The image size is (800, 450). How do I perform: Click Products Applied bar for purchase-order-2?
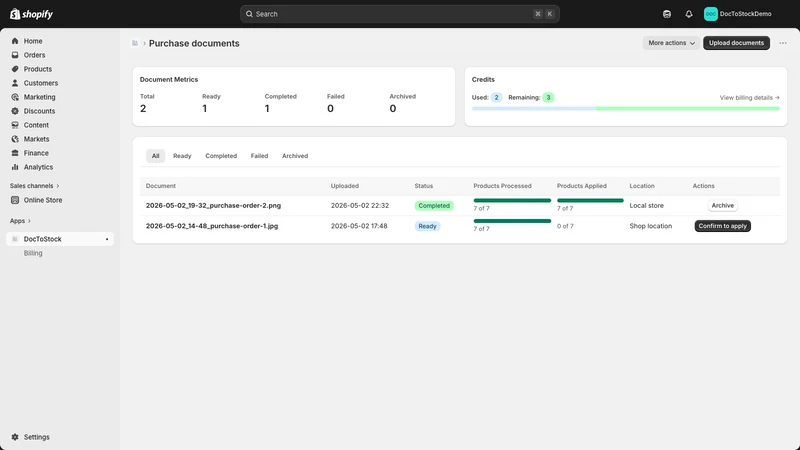[590, 201]
